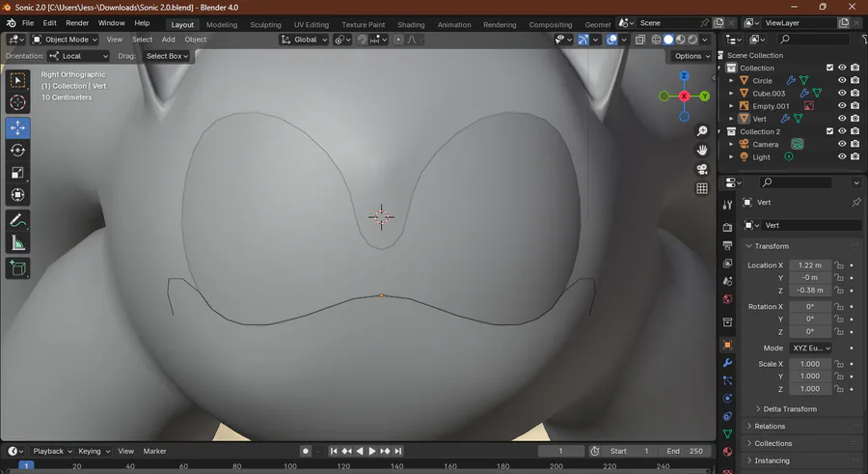Open the Object Data properties tab

coord(727,433)
